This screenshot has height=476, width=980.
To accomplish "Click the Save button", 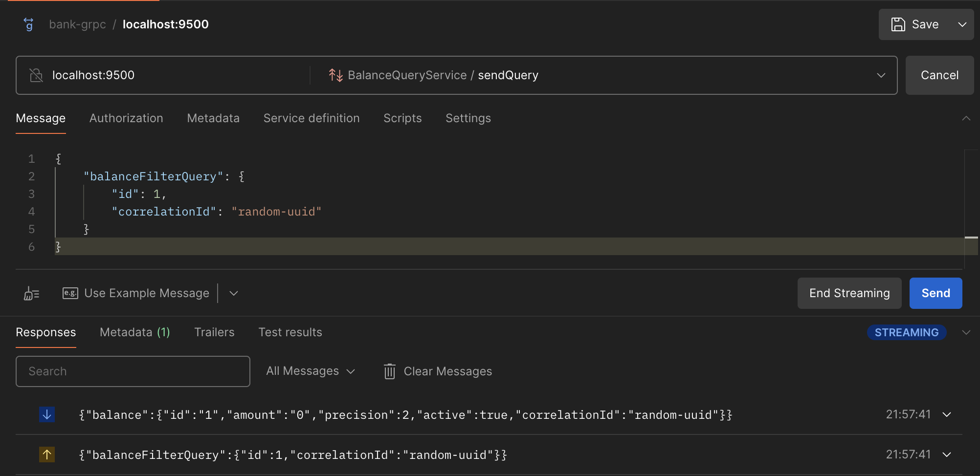I will point(914,24).
